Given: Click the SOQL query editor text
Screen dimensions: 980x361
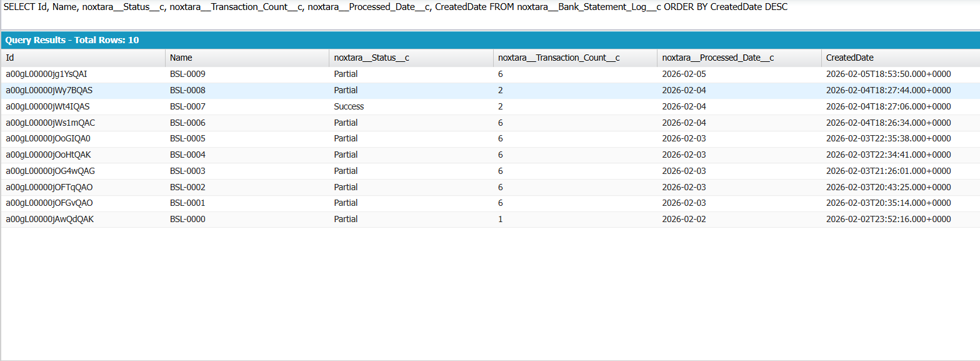Looking at the screenshot, I should 396,7.
